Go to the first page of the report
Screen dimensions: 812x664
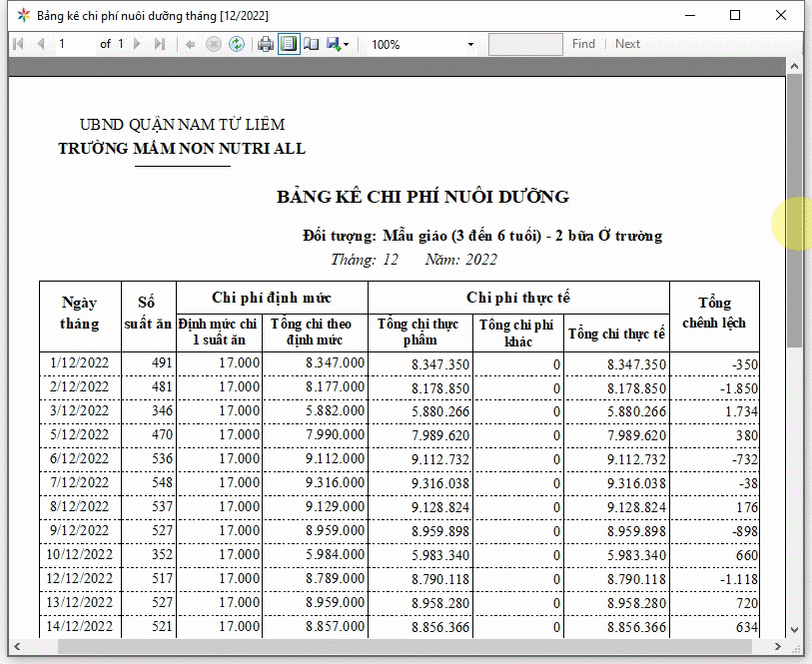pos(19,44)
